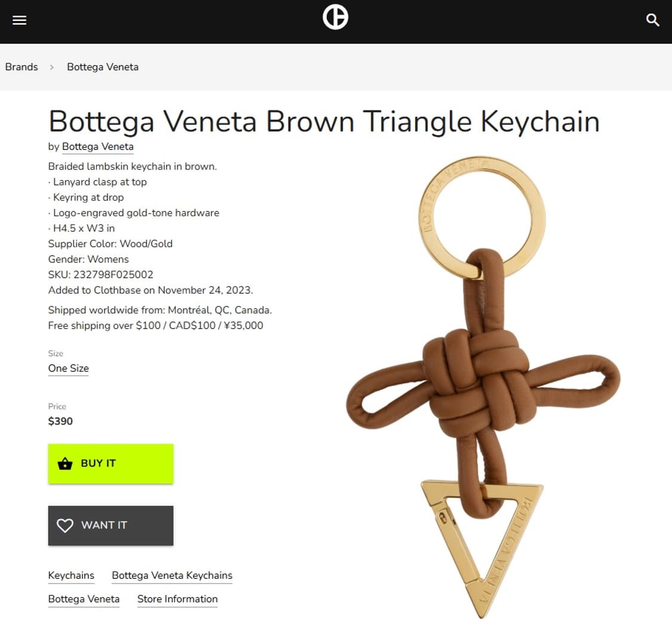
Task: Click the Clothbase logo in the header
Action: coord(335,17)
